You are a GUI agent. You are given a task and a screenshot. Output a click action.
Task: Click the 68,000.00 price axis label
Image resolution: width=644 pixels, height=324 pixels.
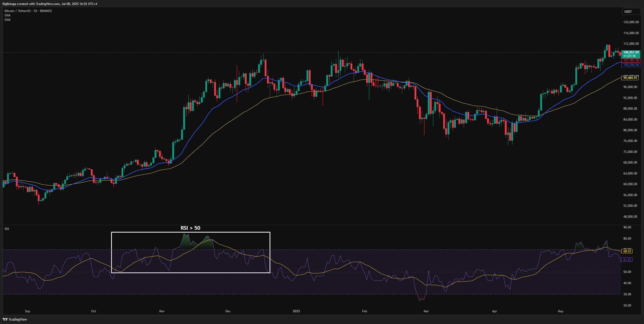click(630, 163)
